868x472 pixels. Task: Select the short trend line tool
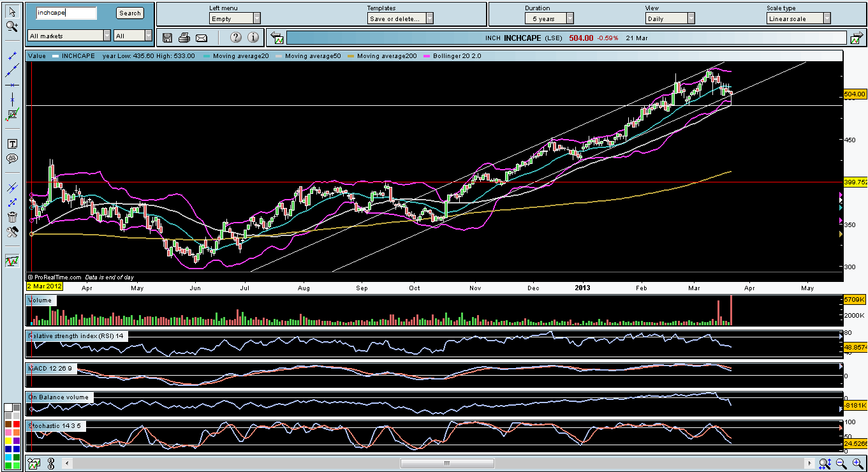(x=12, y=56)
